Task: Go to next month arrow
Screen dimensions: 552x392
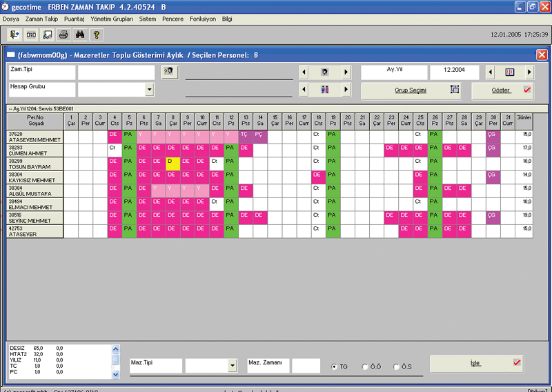Action: pyautogui.click(x=529, y=72)
